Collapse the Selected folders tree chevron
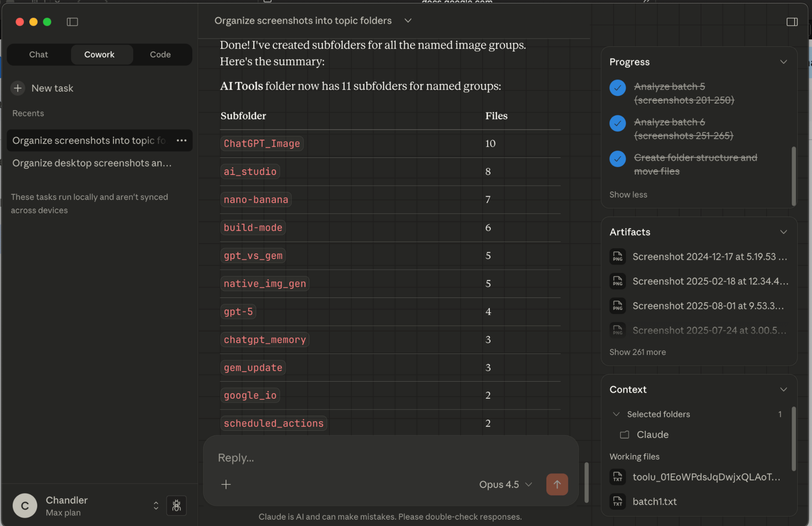812x526 pixels. point(616,414)
